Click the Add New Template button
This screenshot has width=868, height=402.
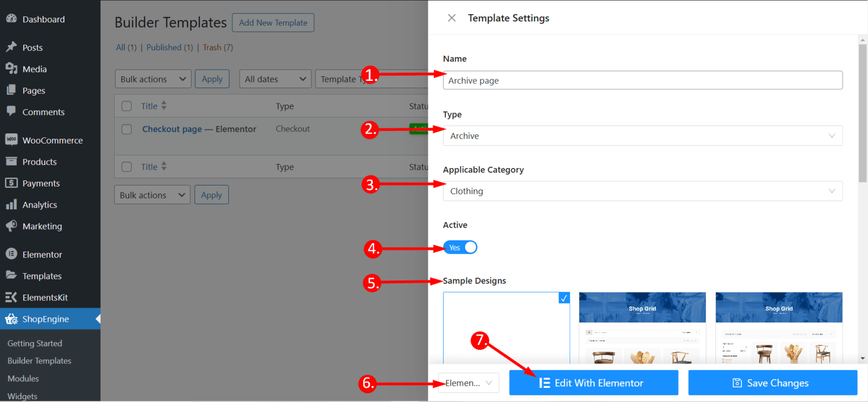(x=273, y=23)
